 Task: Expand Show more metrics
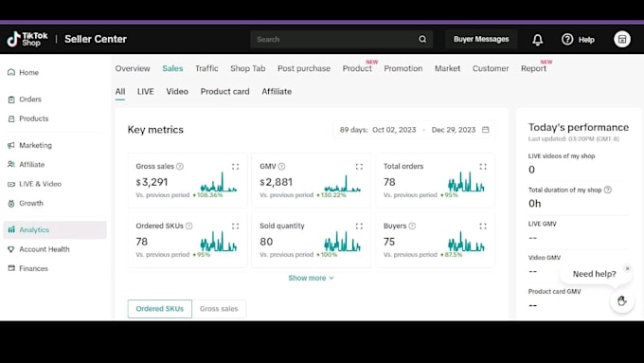(x=311, y=278)
